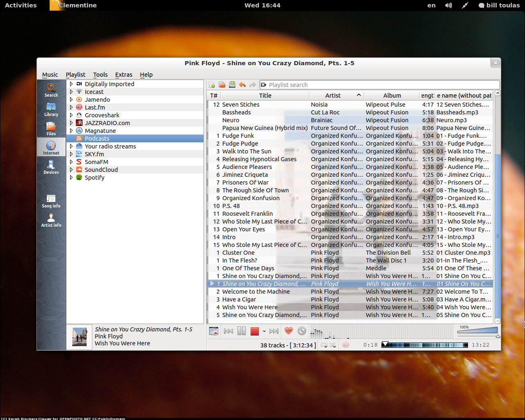Open the Tools menu

tap(100, 74)
